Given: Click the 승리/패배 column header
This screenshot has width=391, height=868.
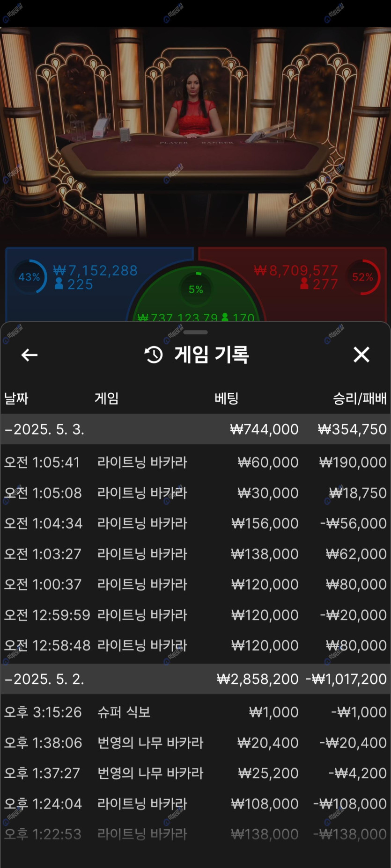Looking at the screenshot, I should click(x=359, y=398).
